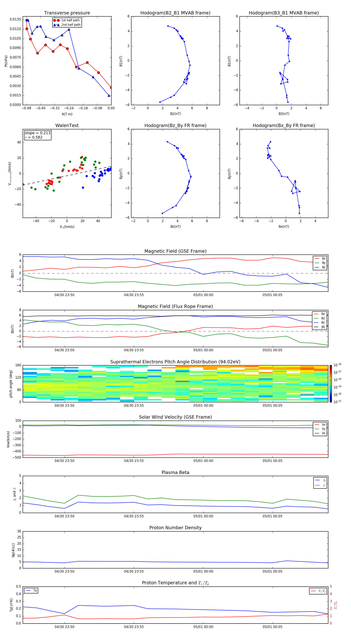Click the red Te/Tp right axis label
Image resolution: width=351 pixels, height=644 pixels.
336,605
